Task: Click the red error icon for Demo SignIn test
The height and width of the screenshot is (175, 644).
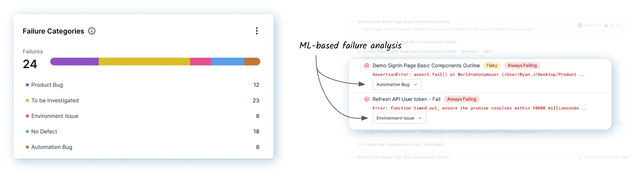Action: click(367, 66)
